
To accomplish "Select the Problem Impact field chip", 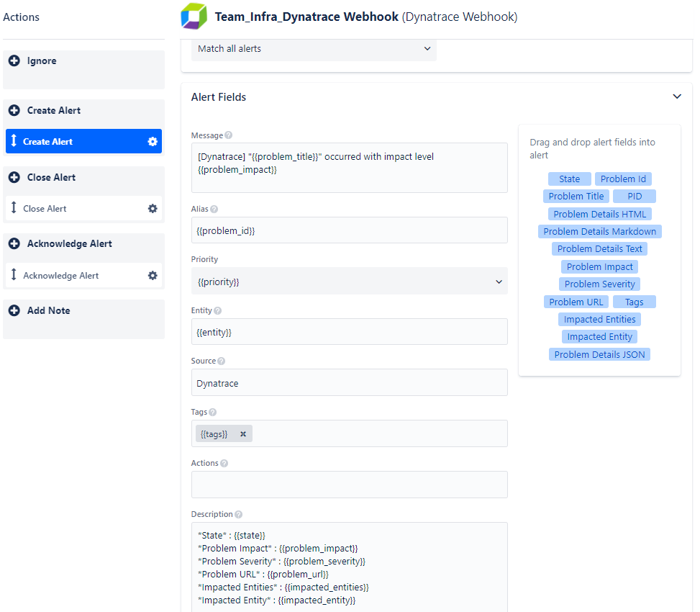I will click(x=599, y=267).
